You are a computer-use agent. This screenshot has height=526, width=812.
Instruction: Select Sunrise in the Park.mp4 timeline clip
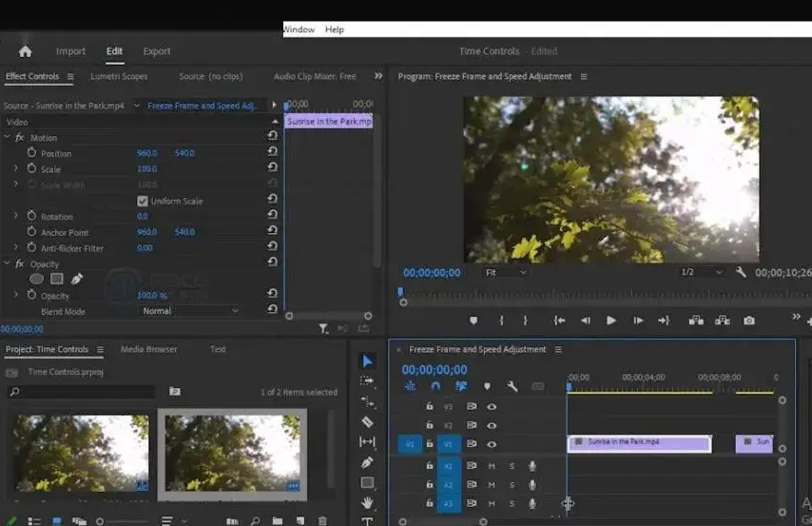pyautogui.click(x=640, y=443)
